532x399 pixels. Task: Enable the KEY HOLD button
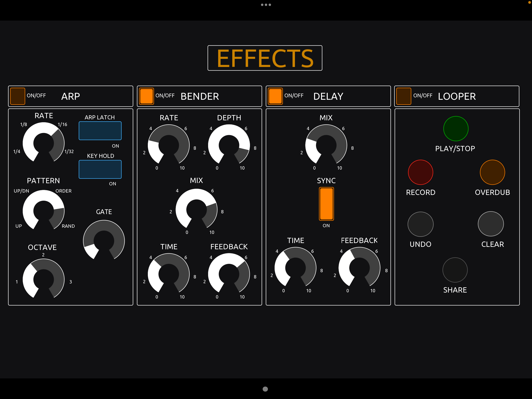[100, 169]
